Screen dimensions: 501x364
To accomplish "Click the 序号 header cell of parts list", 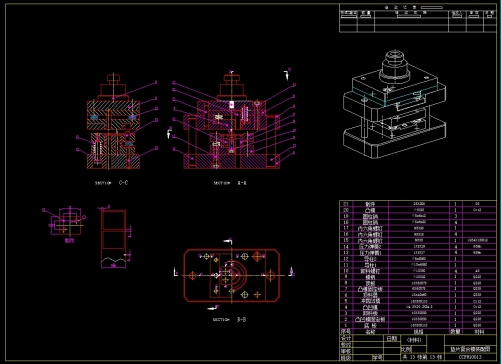I will tap(346, 331).
